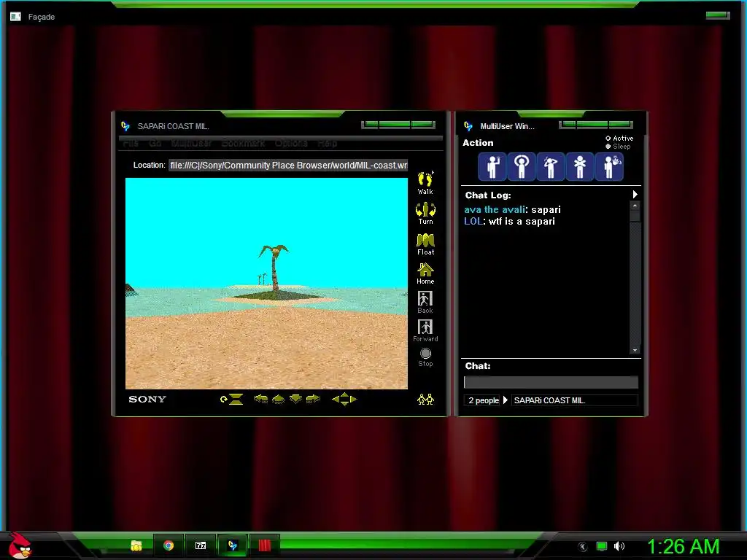Open the Go menu
This screenshot has width=747, height=560.
(155, 143)
